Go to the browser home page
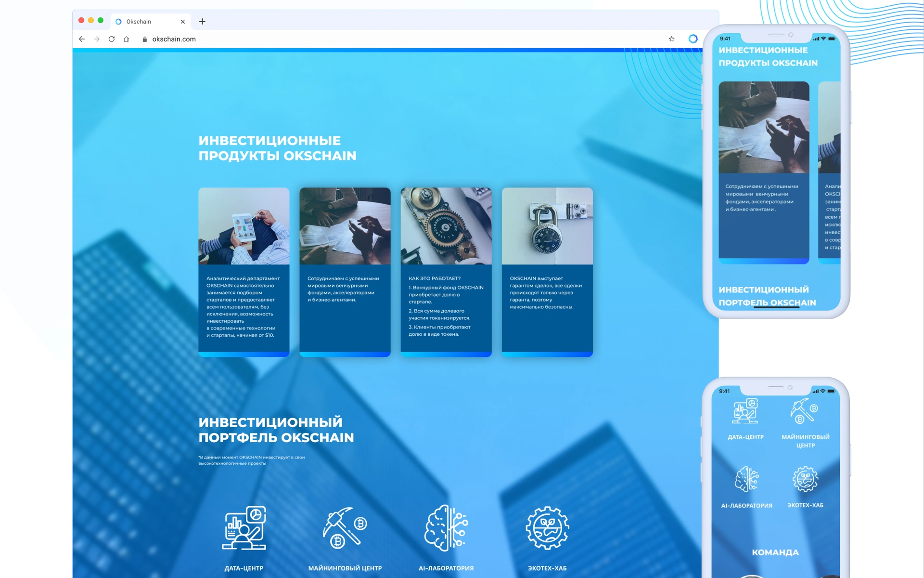The height and width of the screenshot is (578, 924). 127,39
